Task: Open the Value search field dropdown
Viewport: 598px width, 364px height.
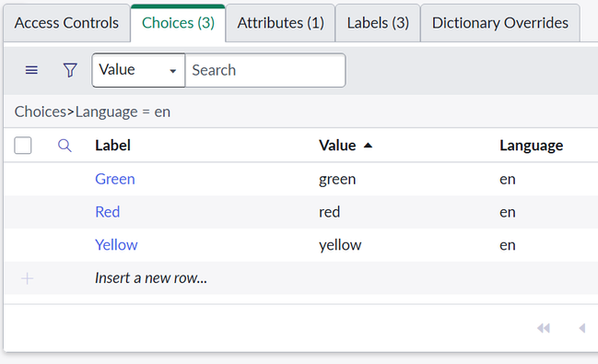Action: point(138,70)
